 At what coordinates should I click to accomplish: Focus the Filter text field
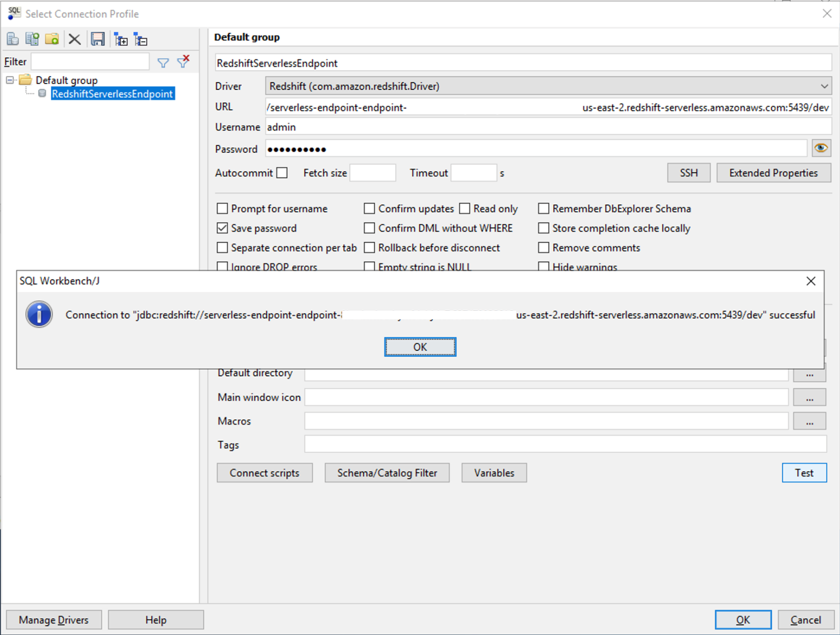[90, 62]
